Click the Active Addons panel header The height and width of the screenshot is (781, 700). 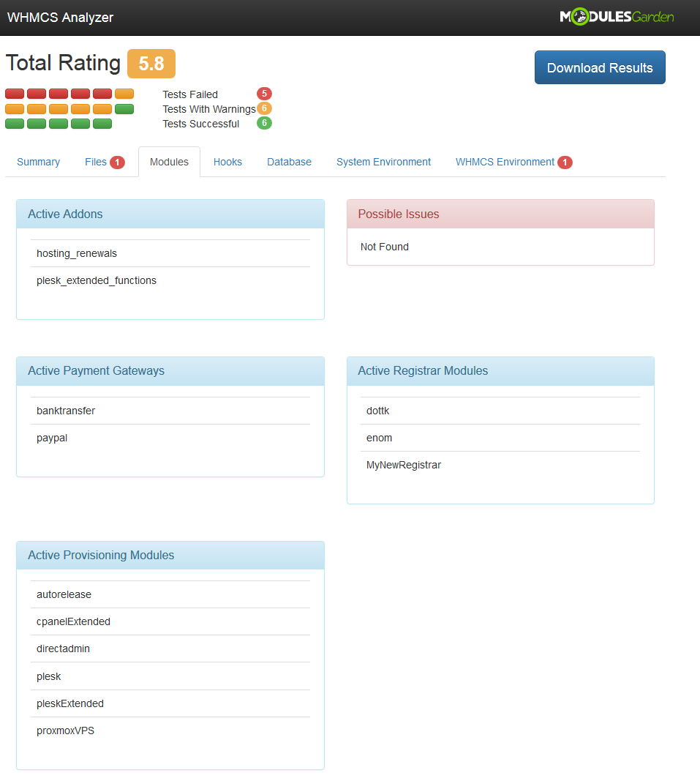coord(170,214)
